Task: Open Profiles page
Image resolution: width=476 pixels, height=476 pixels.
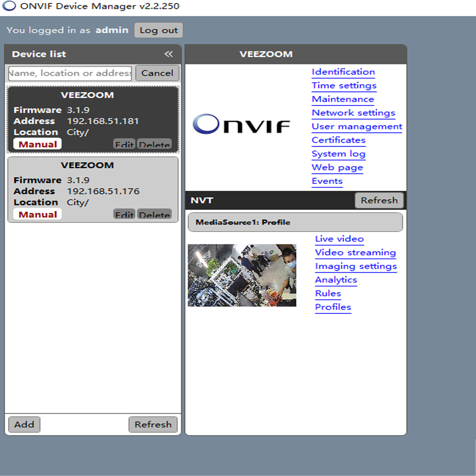Action: 333,307
